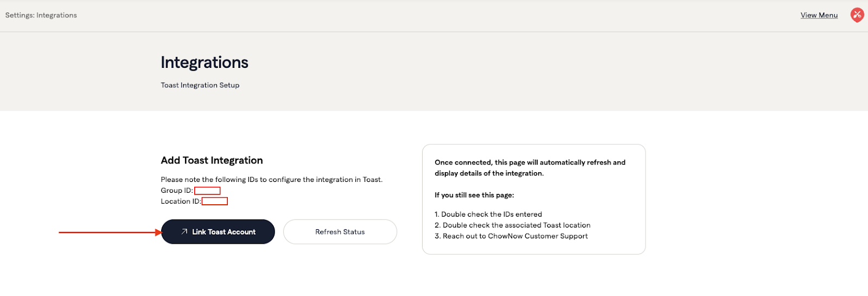Click the Settings: Integrations breadcrumb

coord(41,15)
